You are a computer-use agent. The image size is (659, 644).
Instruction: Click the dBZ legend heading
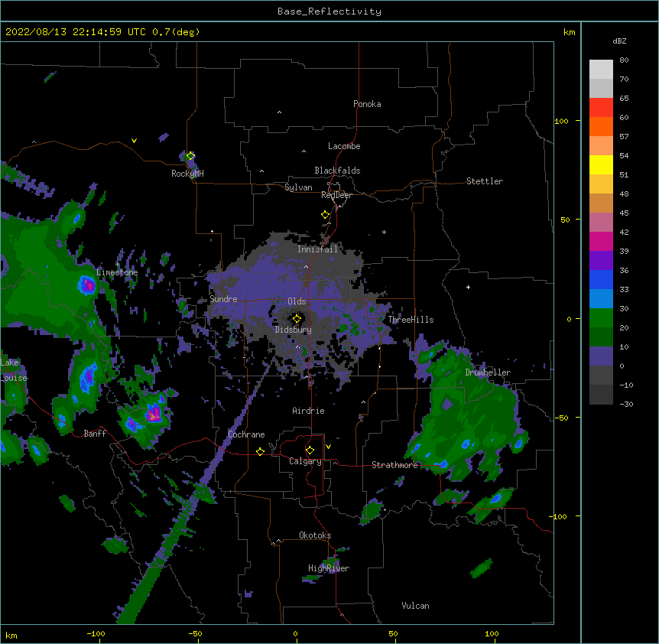click(619, 41)
